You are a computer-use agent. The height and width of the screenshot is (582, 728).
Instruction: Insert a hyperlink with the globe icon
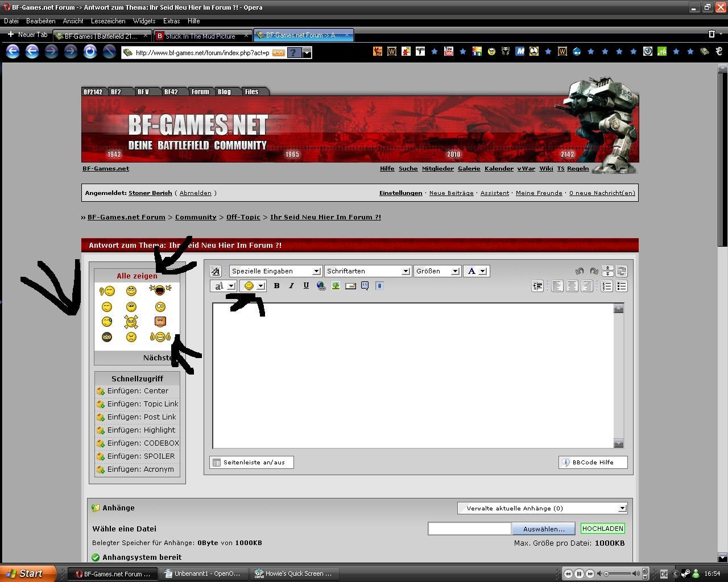click(x=321, y=286)
